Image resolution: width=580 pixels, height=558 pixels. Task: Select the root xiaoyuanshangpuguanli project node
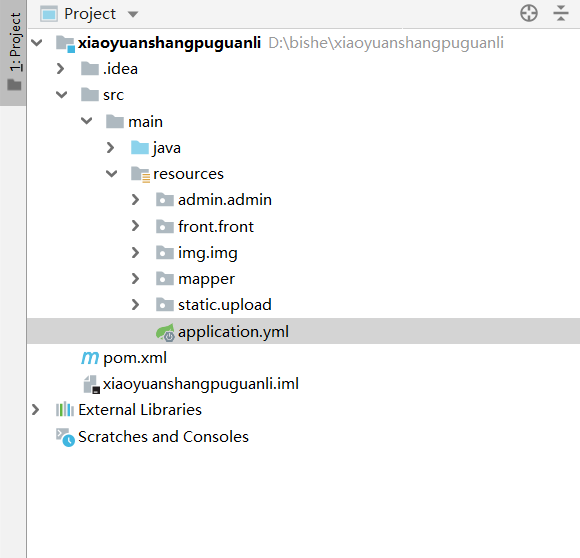(169, 43)
